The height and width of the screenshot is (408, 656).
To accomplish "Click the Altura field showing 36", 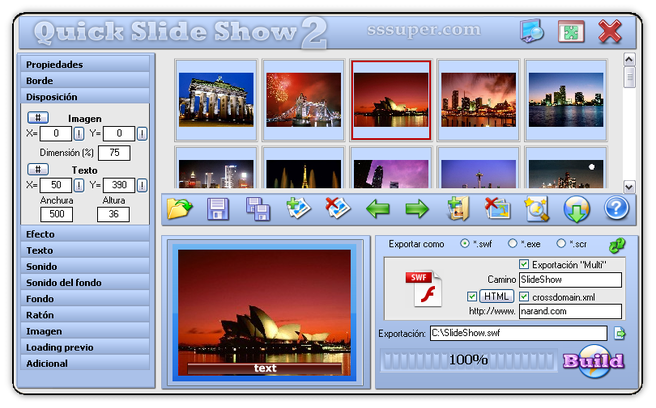I will [x=113, y=214].
